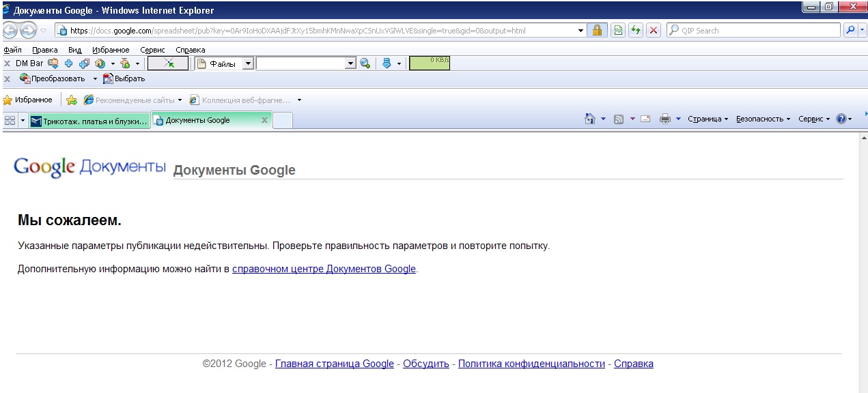The image size is (868, 393).
Task: Open the Файл menu
Action: point(13,50)
